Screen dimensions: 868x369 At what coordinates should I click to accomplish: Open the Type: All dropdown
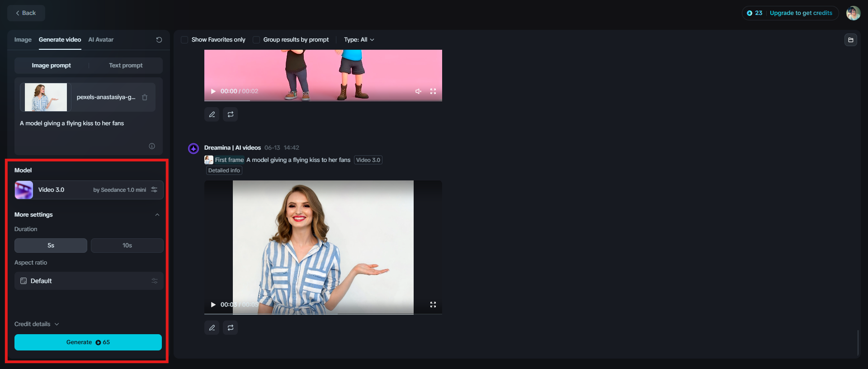click(x=359, y=40)
